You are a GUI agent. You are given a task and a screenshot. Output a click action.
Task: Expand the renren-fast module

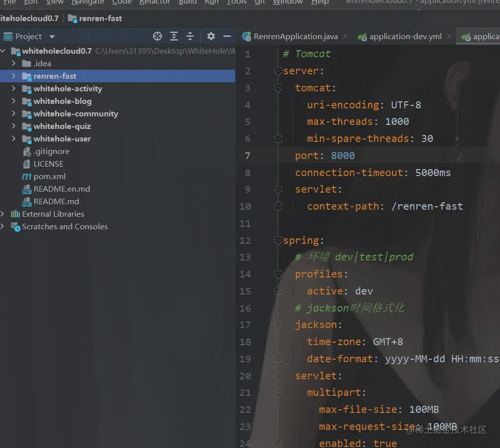pyautogui.click(x=14, y=76)
